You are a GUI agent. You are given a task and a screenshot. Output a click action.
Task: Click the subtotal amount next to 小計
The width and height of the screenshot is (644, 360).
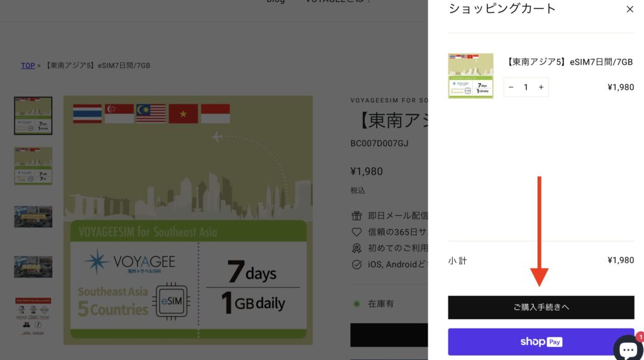(621, 260)
